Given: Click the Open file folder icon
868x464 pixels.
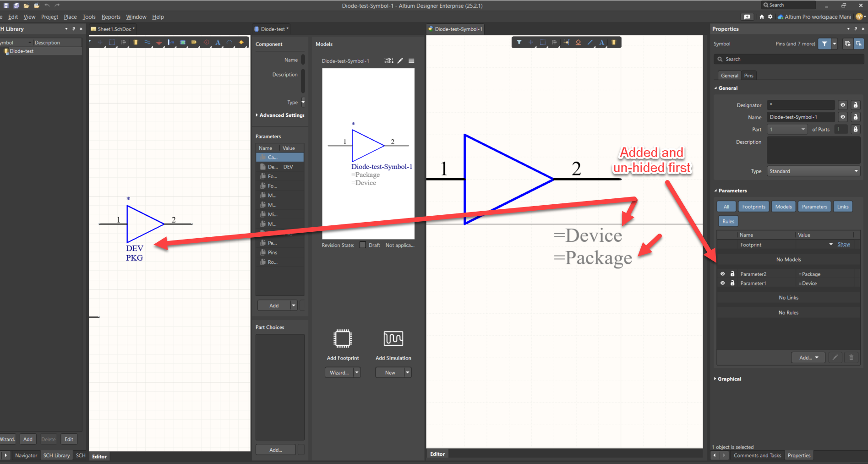Looking at the screenshot, I should [x=26, y=5].
